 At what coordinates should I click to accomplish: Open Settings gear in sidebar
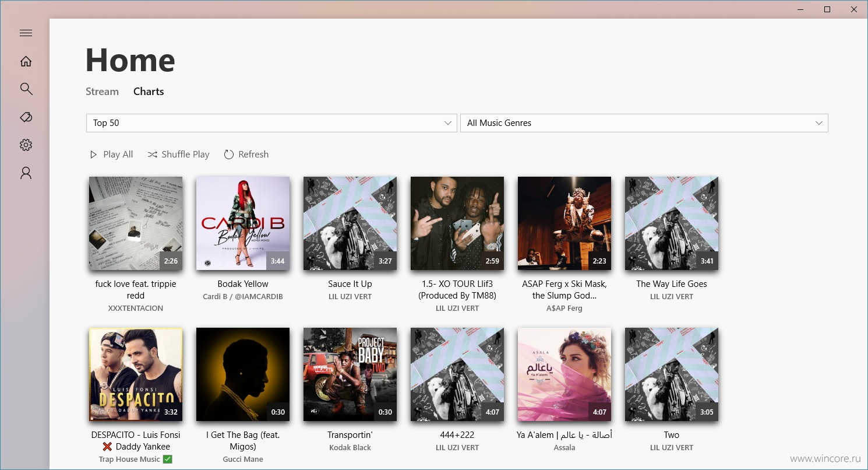pos(26,145)
